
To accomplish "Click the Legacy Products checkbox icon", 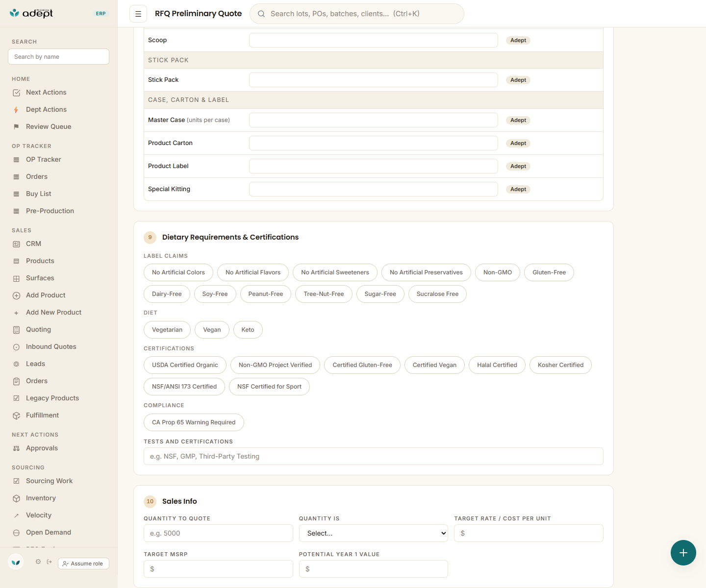I will click(x=16, y=398).
